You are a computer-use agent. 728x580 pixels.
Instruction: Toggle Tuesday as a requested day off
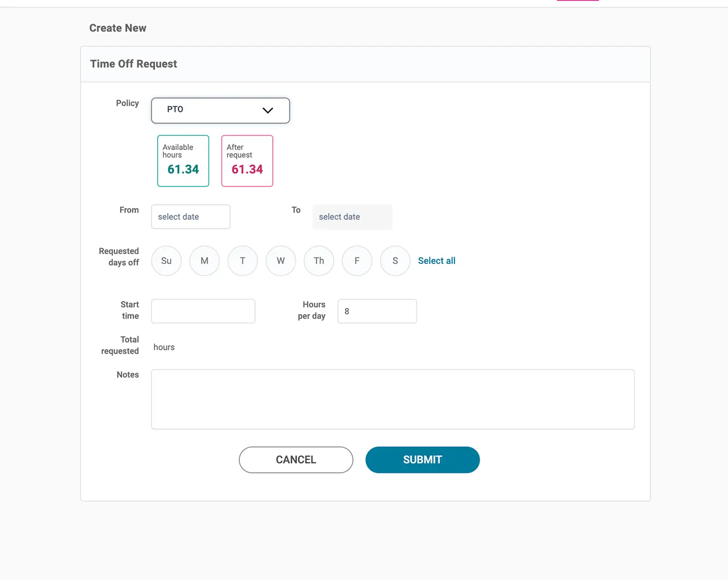(242, 261)
